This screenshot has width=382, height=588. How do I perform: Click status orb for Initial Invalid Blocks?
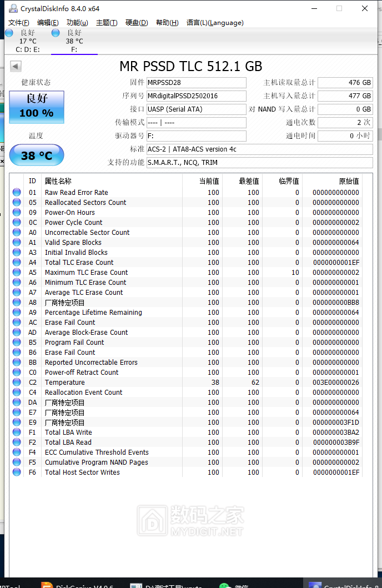tap(17, 253)
